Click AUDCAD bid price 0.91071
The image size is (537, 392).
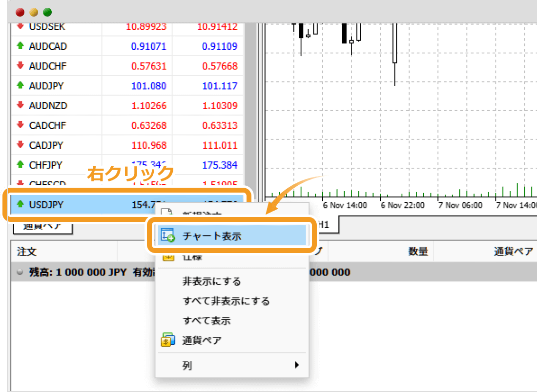[x=148, y=46]
